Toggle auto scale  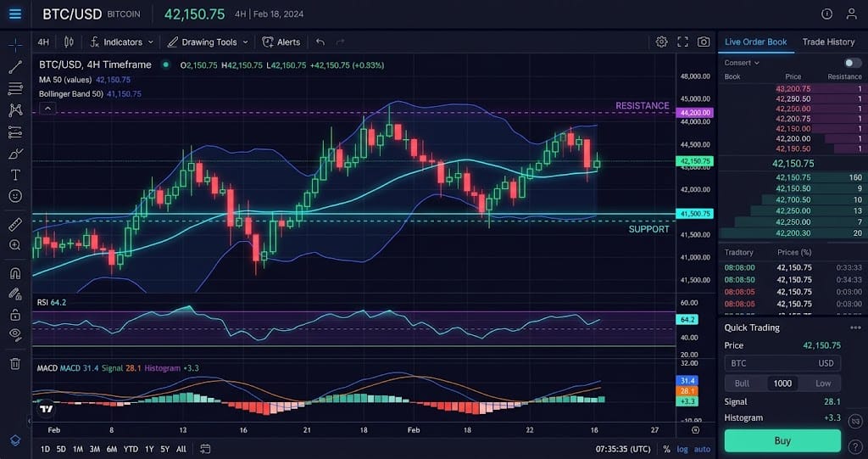click(703, 449)
